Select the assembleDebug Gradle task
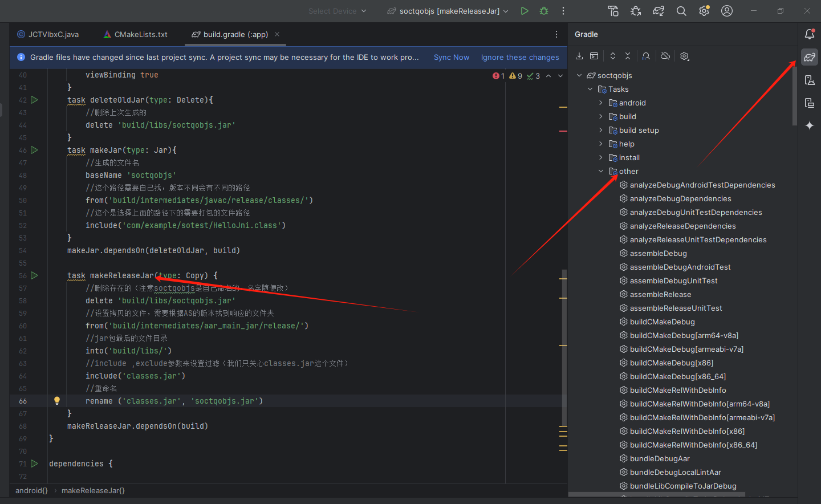The image size is (821, 504). 659,253
